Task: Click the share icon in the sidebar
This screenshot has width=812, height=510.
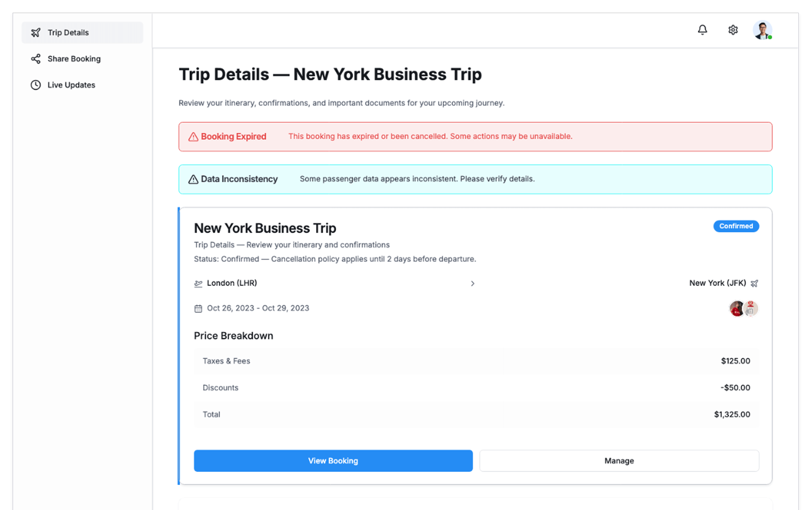Action: tap(36, 59)
